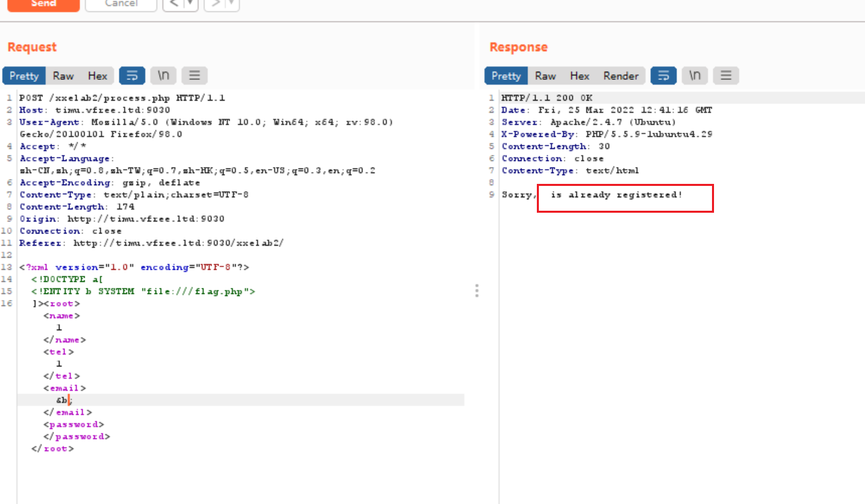This screenshot has height=504, width=865.
Task: Click the '<password>' opening tag
Action: 74,424
